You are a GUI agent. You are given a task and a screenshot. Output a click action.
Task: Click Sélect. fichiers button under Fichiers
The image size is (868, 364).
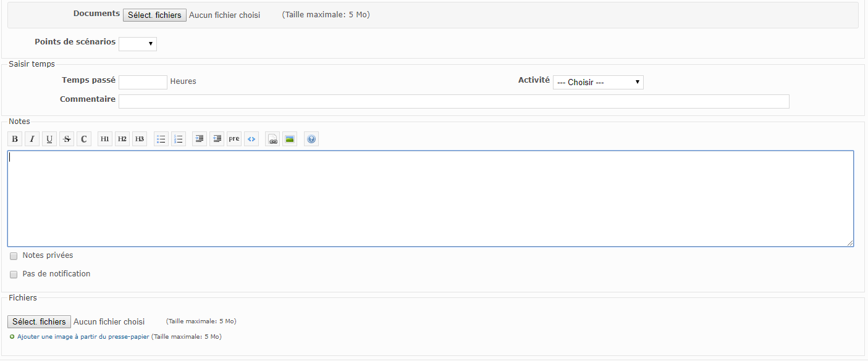tap(39, 322)
